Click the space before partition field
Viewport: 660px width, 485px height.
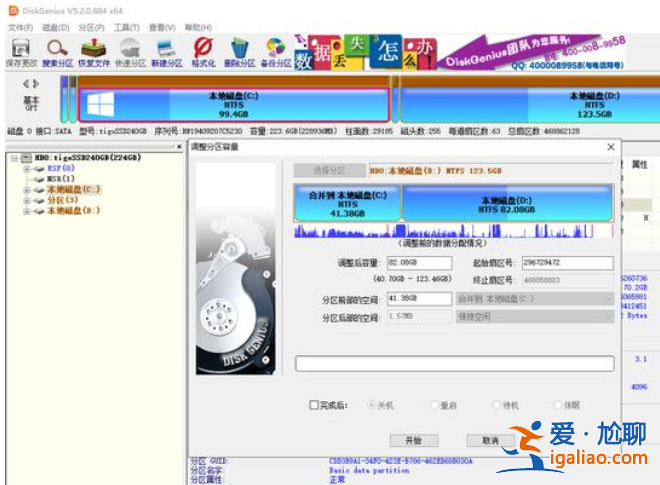[x=419, y=298]
